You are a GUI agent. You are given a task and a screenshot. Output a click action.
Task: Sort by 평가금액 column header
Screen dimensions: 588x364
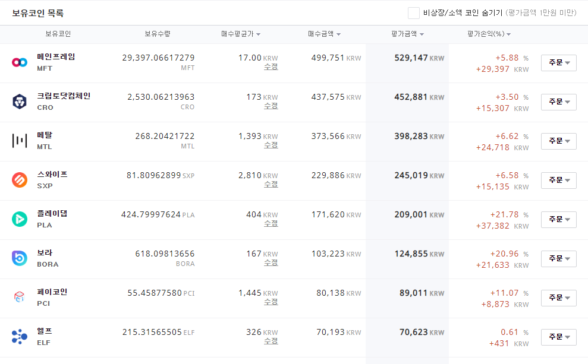(x=407, y=34)
